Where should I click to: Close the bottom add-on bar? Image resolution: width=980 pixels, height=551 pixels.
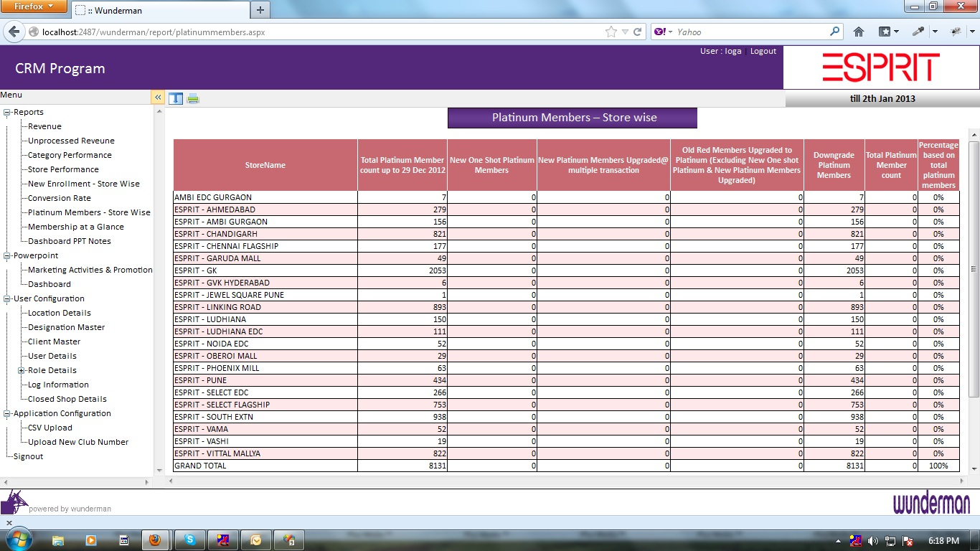[x=9, y=523]
